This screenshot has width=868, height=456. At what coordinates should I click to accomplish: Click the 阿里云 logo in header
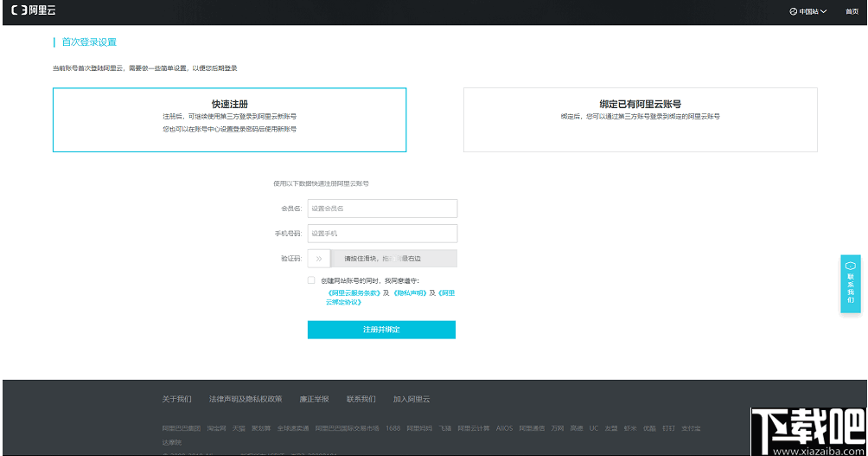[33, 10]
